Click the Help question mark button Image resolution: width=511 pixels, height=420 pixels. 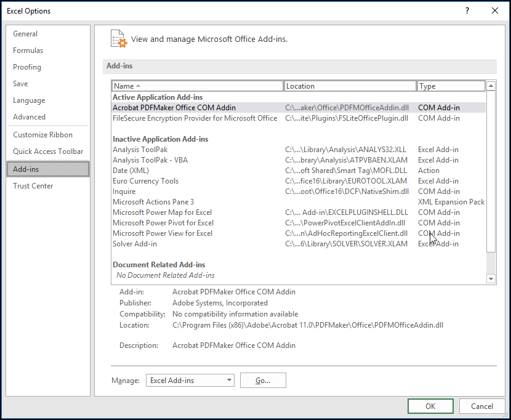pos(467,10)
